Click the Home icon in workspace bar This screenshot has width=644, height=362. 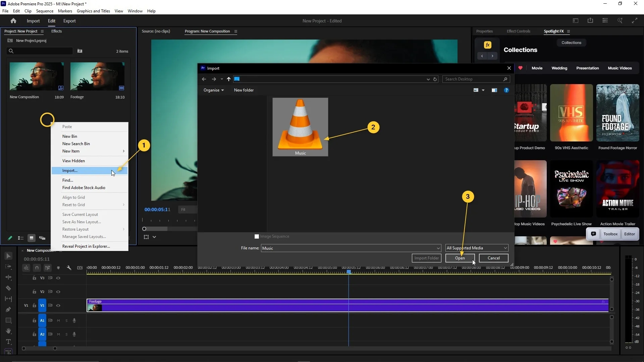coord(13,21)
